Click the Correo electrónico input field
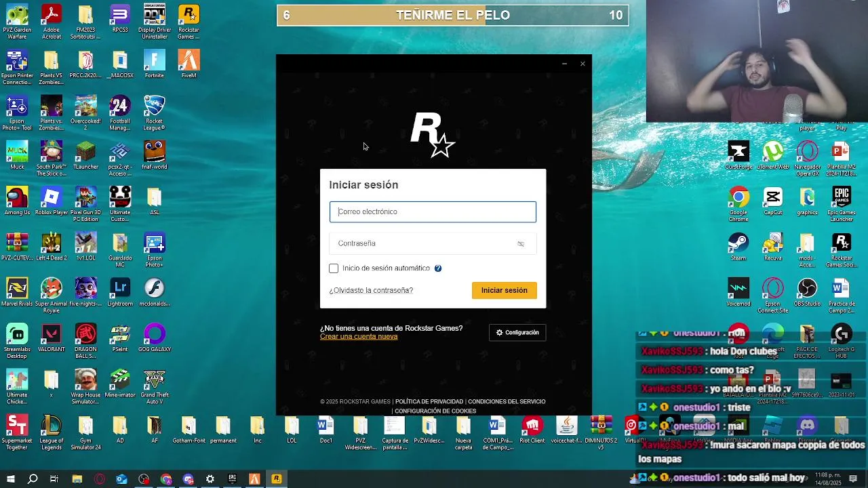 point(433,211)
